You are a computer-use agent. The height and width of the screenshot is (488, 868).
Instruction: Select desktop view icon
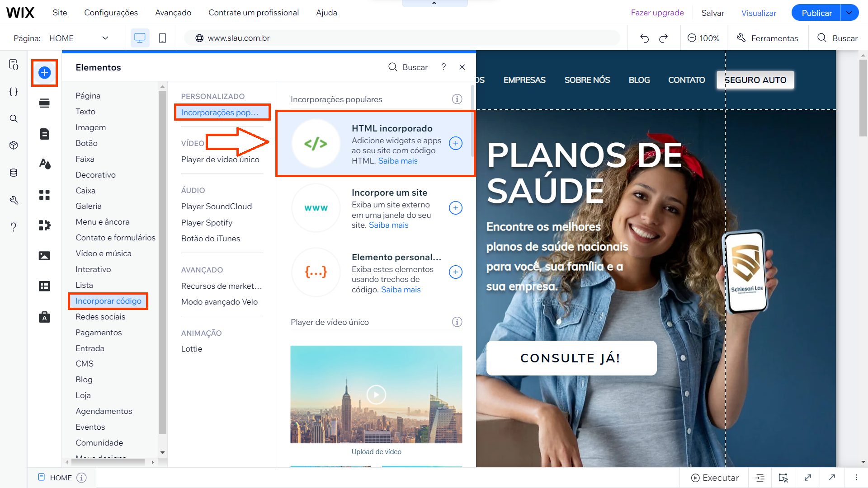coord(140,38)
